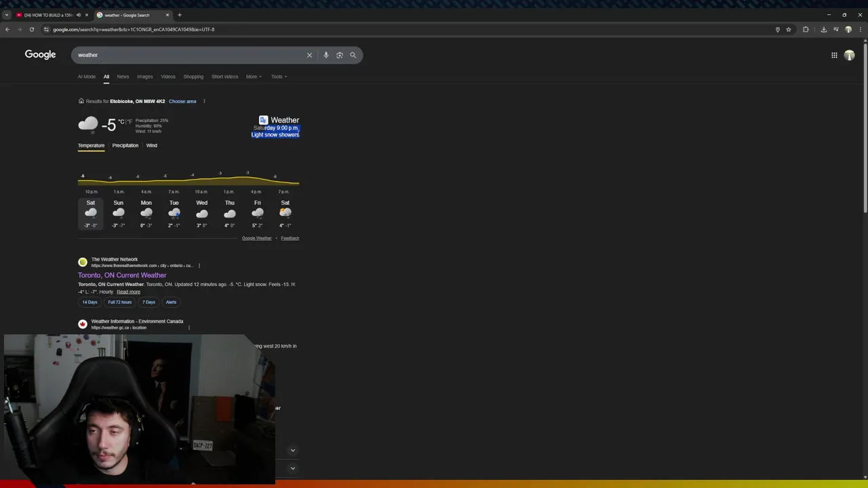Select the Shopping search tab

pos(193,77)
